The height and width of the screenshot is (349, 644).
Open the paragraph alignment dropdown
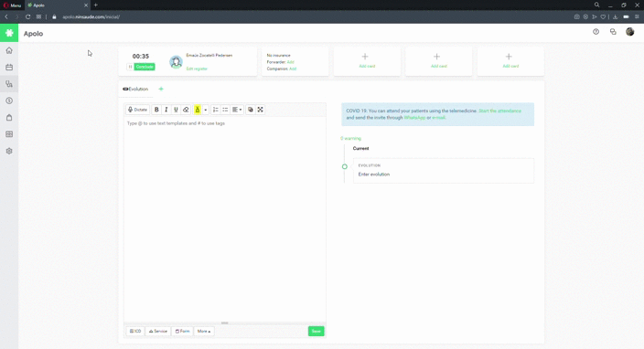tap(237, 110)
